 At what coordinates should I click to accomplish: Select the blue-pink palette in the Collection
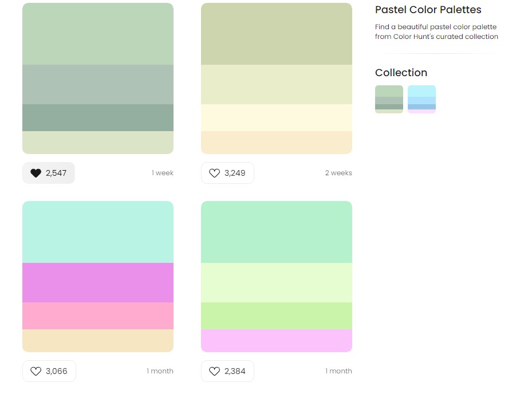click(x=421, y=99)
